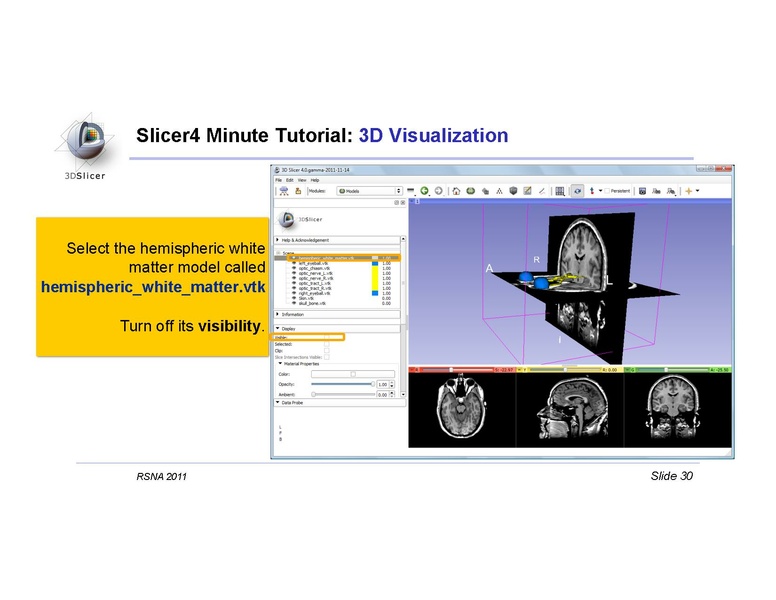This screenshot has width=776, height=600.
Task: Click the red slice offset slider
Action: (457, 370)
